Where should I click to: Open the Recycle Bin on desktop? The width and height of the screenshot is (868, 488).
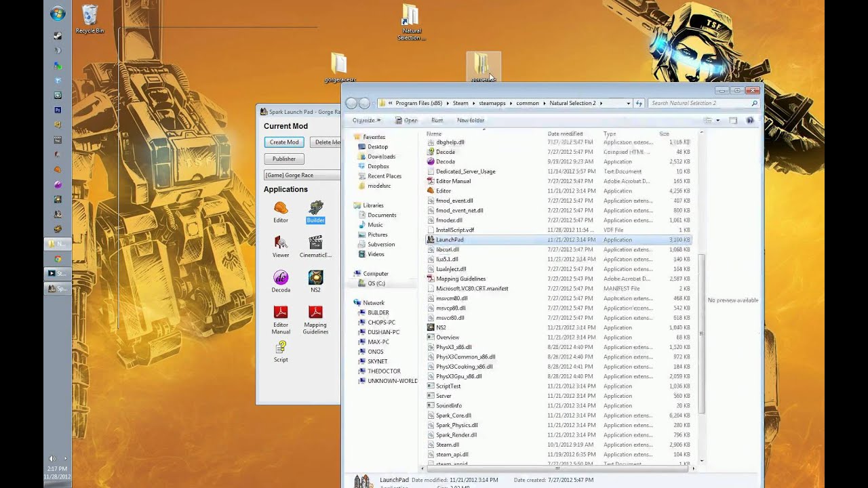[x=90, y=19]
